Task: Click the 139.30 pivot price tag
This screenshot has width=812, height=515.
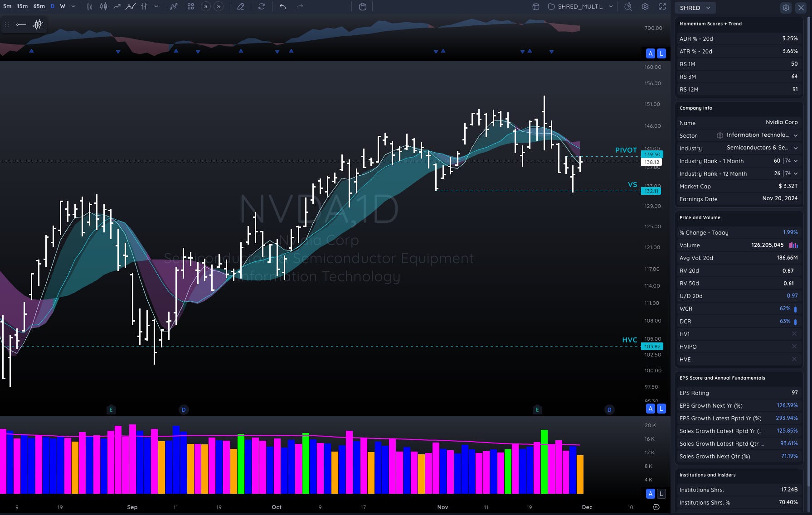Action: 652,154
